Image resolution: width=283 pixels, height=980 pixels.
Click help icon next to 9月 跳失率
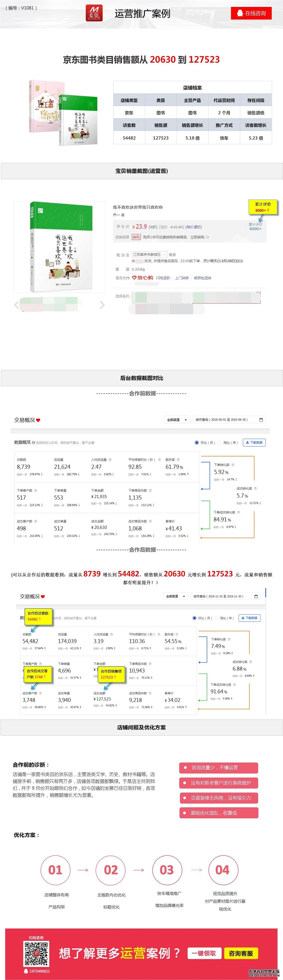pyautogui.click(x=178, y=460)
